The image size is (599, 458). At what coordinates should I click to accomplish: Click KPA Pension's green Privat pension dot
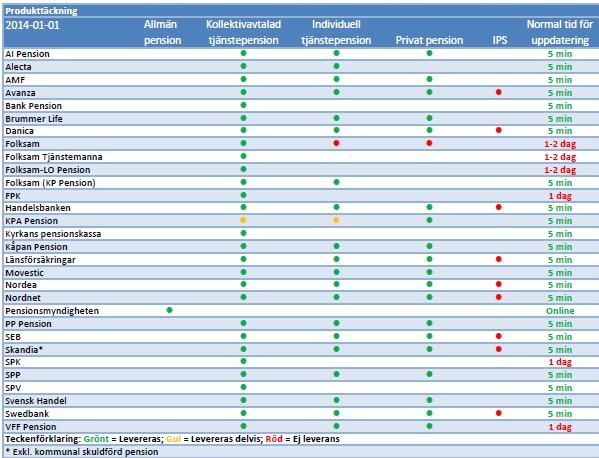tap(429, 220)
